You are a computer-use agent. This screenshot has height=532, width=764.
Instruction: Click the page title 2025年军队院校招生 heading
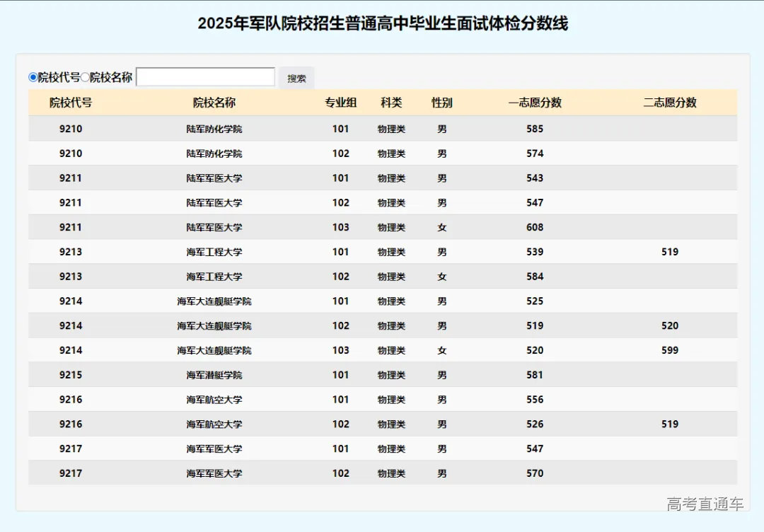pos(383,24)
